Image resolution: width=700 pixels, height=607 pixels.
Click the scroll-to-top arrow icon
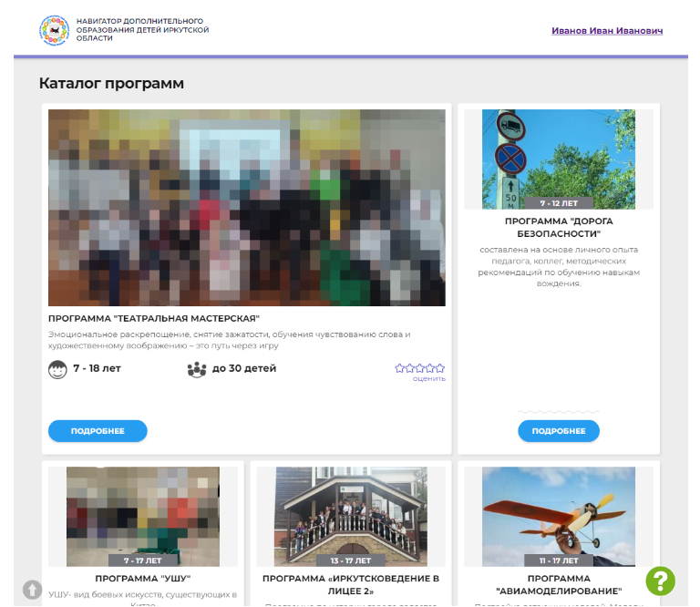33,590
